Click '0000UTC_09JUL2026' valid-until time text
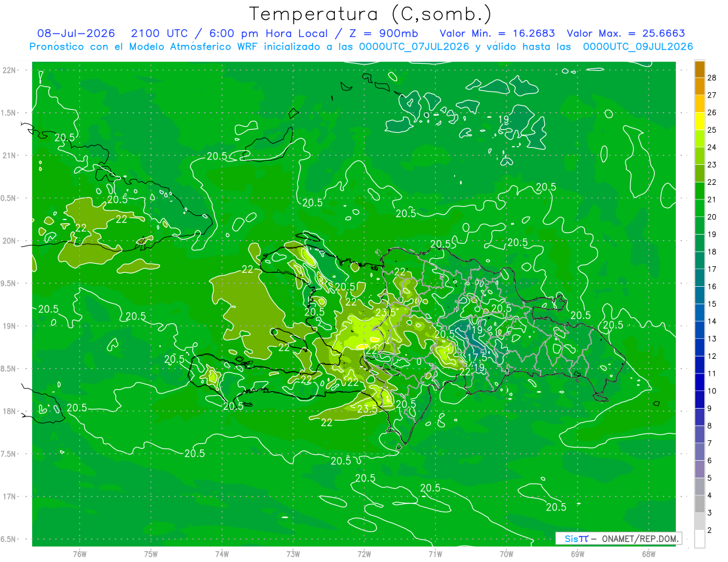Image resolution: width=728 pixels, height=562 pixels. [x=638, y=47]
